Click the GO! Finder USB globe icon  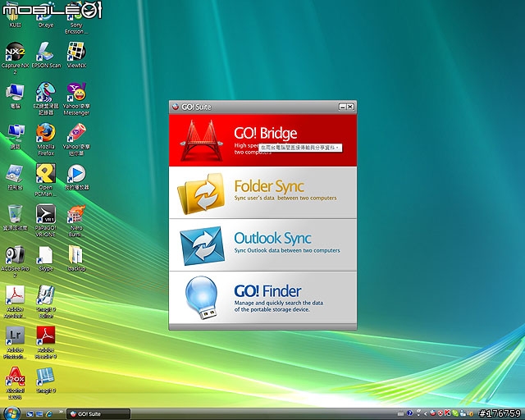click(201, 298)
